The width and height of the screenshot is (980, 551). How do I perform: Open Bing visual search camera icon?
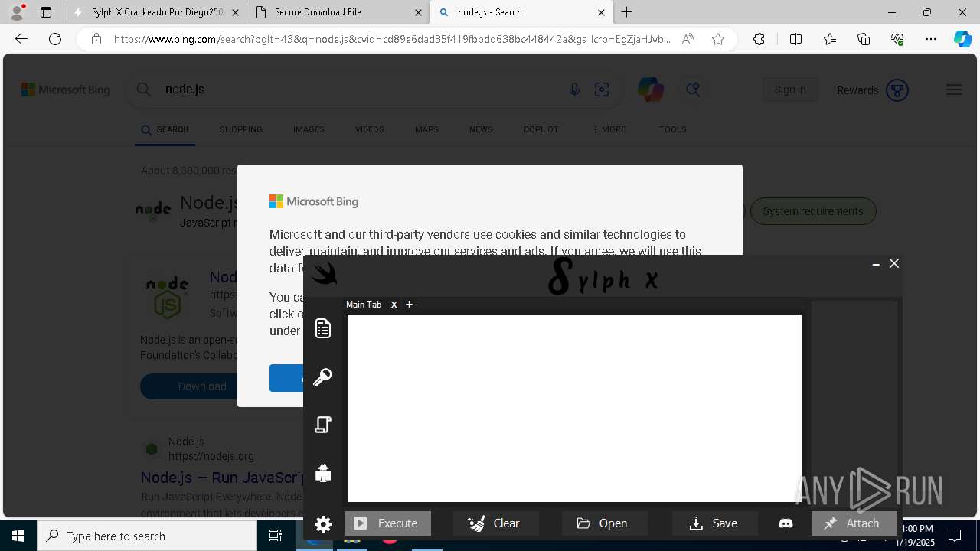[602, 90]
